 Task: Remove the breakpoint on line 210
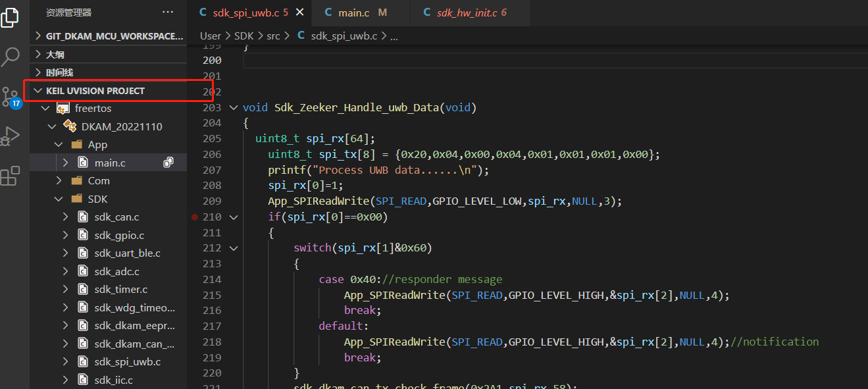click(x=194, y=217)
